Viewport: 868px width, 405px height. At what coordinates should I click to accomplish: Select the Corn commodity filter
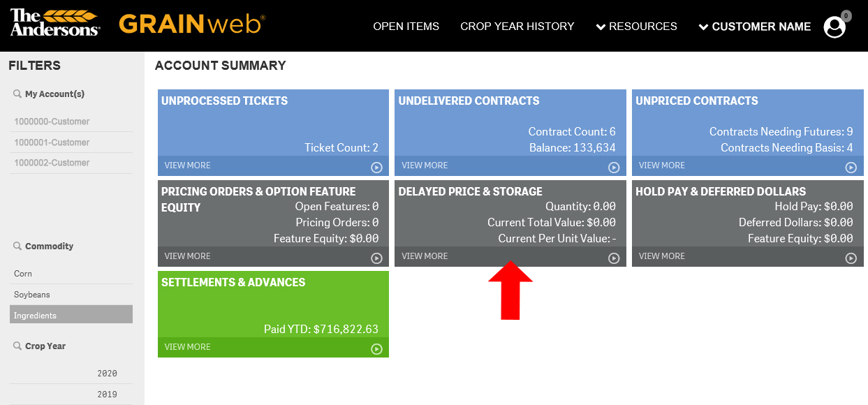click(71, 274)
